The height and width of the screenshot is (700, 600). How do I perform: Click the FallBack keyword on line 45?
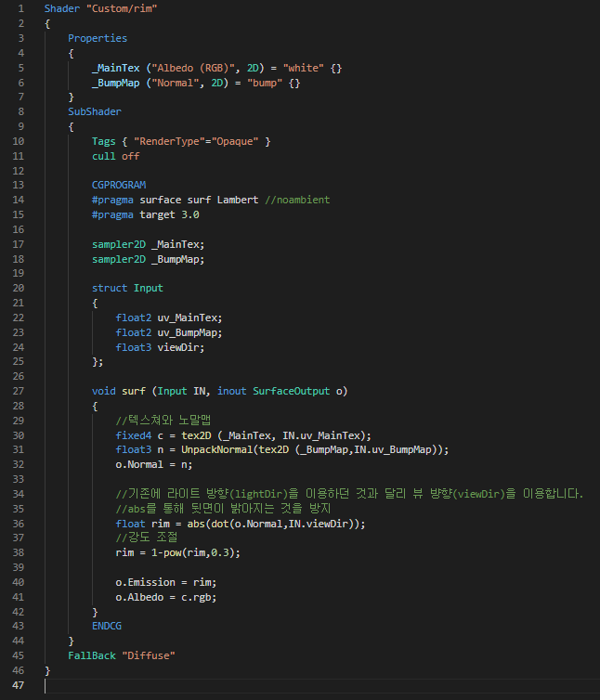[x=92, y=655]
